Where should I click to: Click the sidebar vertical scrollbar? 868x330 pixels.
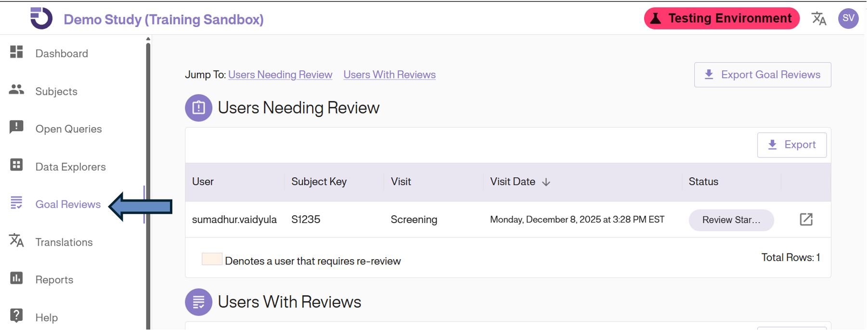click(x=148, y=186)
